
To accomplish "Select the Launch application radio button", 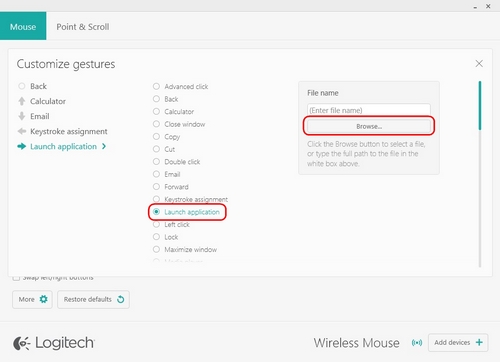I will point(156,212).
